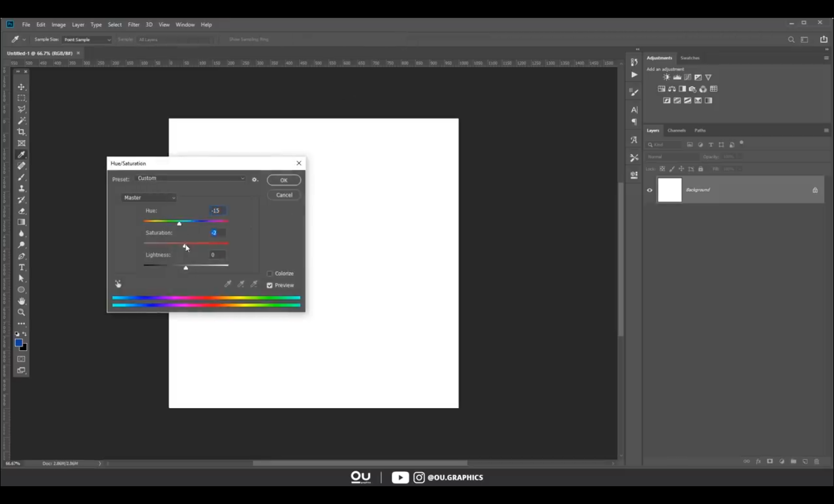Select the Pen tool
This screenshot has width=834, height=504.
tap(21, 256)
